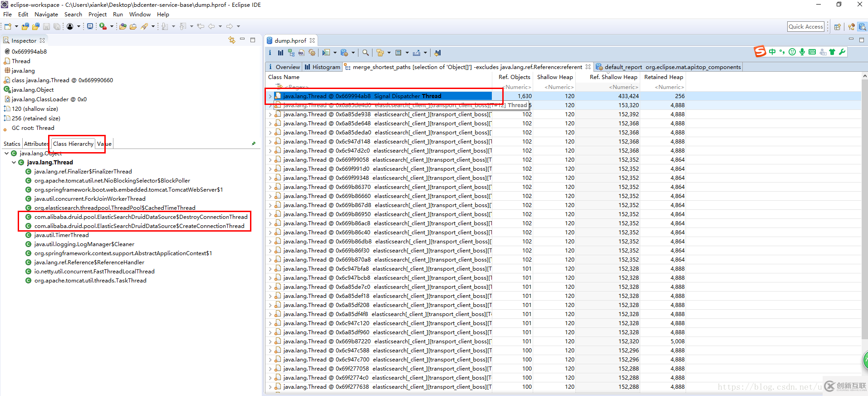Open the Overview info icon in dump toolbar
Image resolution: width=868 pixels, height=396 pixels.
pos(270,53)
